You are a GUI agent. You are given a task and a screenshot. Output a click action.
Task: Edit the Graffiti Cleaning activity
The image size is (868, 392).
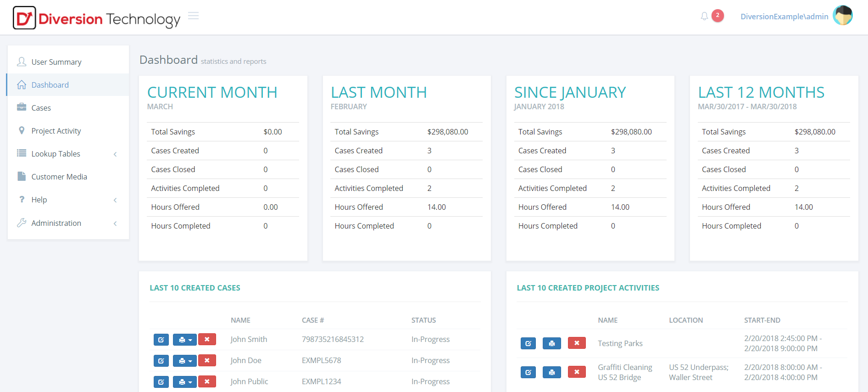tap(528, 372)
